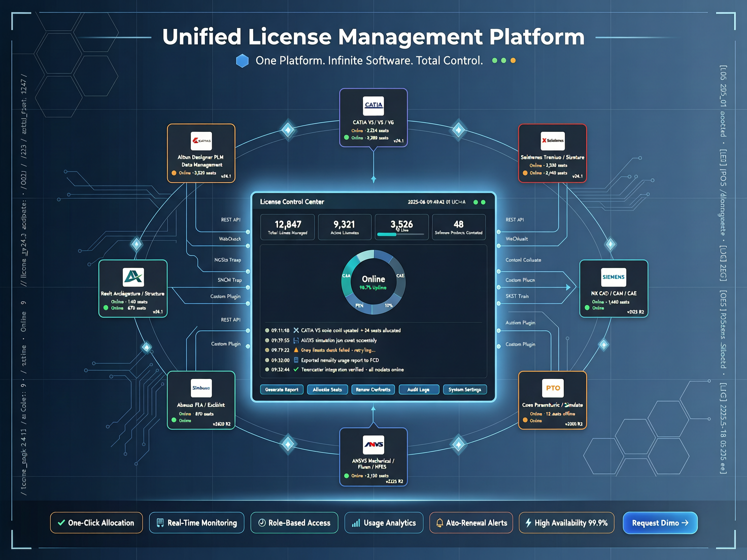
Task: Click the red X logo in the red-bordered card
Action: tap(553, 141)
